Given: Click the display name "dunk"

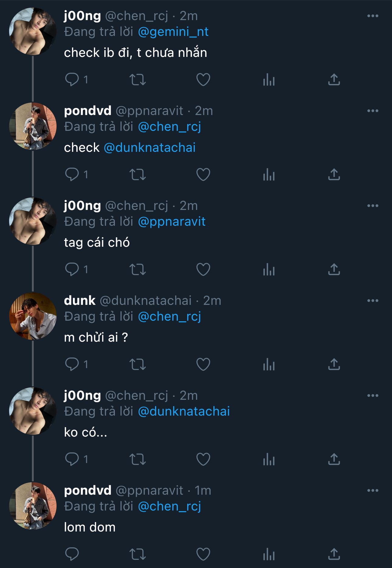Looking at the screenshot, I should click(x=80, y=301).
